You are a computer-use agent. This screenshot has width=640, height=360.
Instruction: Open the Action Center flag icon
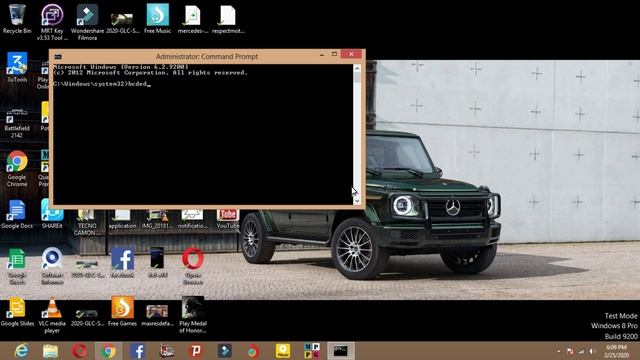tap(571, 351)
